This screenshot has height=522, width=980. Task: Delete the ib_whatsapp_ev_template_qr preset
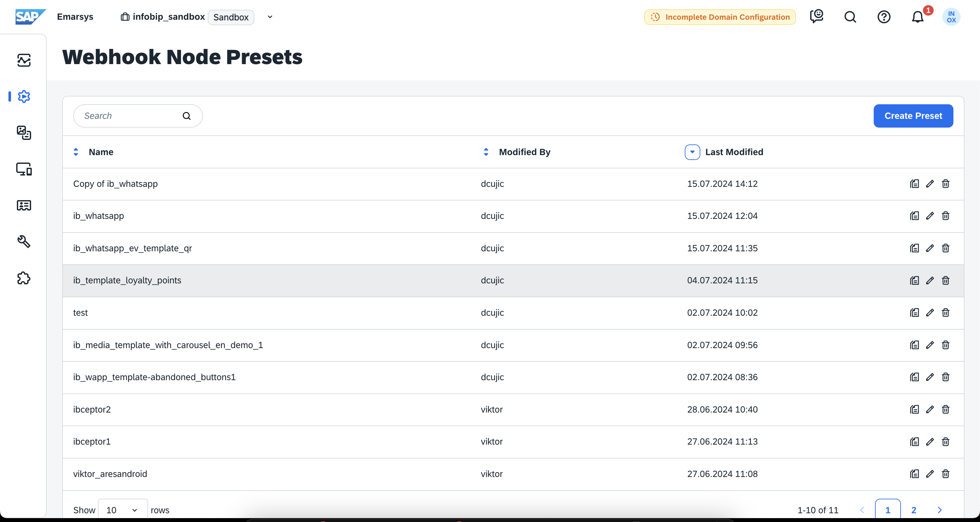click(945, 248)
